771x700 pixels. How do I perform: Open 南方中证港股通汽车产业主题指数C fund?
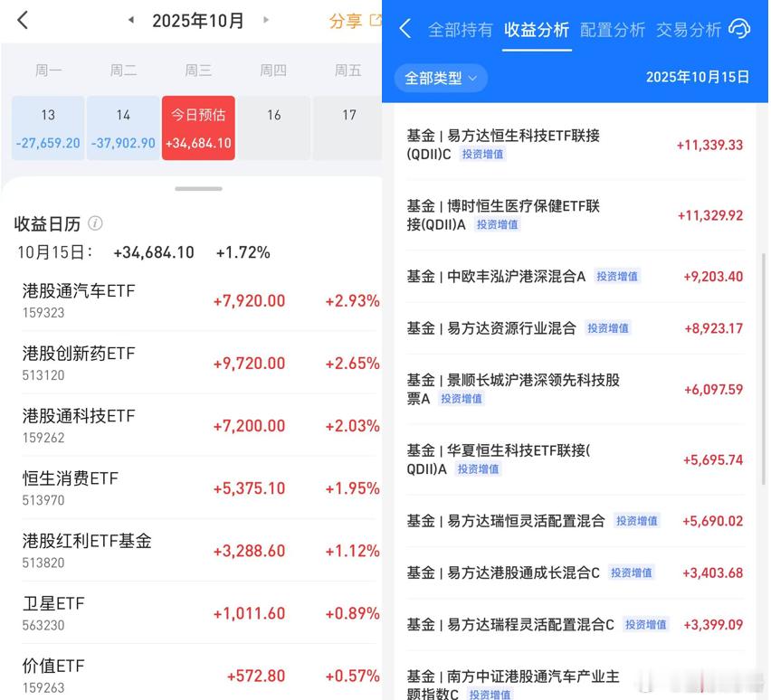pyautogui.click(x=575, y=677)
